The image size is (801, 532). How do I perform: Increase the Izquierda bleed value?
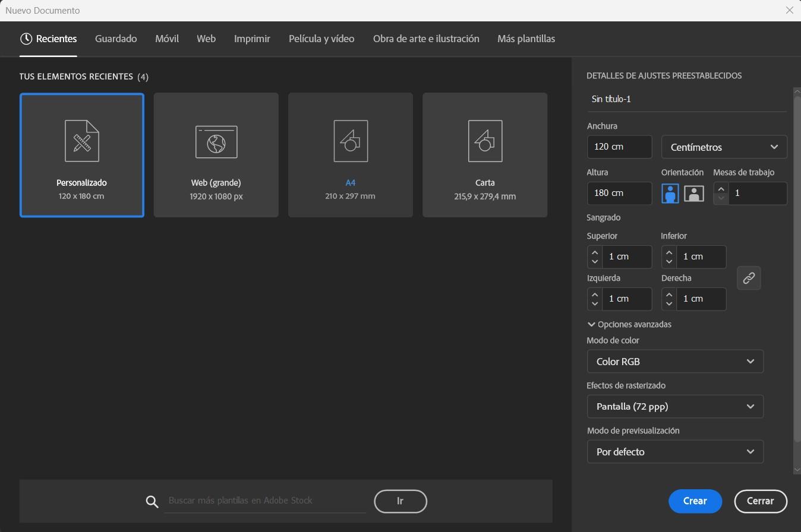point(595,294)
